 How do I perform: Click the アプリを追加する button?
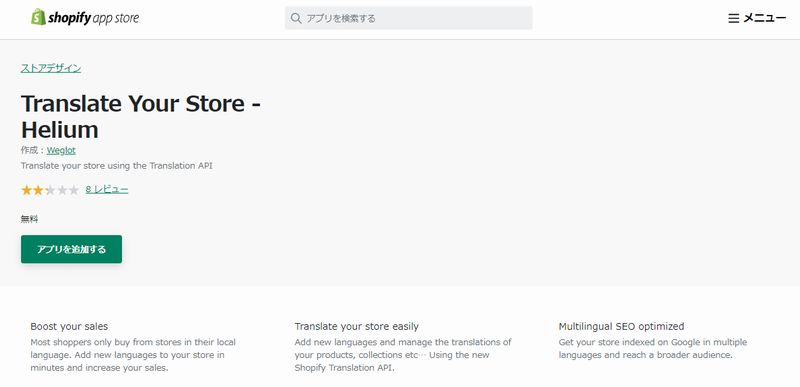click(71, 249)
